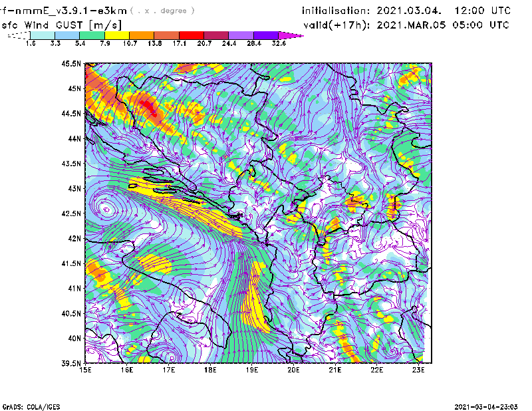Viewport: 532px width, 411px height.
Task: Click the 12:00 UTC initialisation time
Action: click(483, 11)
